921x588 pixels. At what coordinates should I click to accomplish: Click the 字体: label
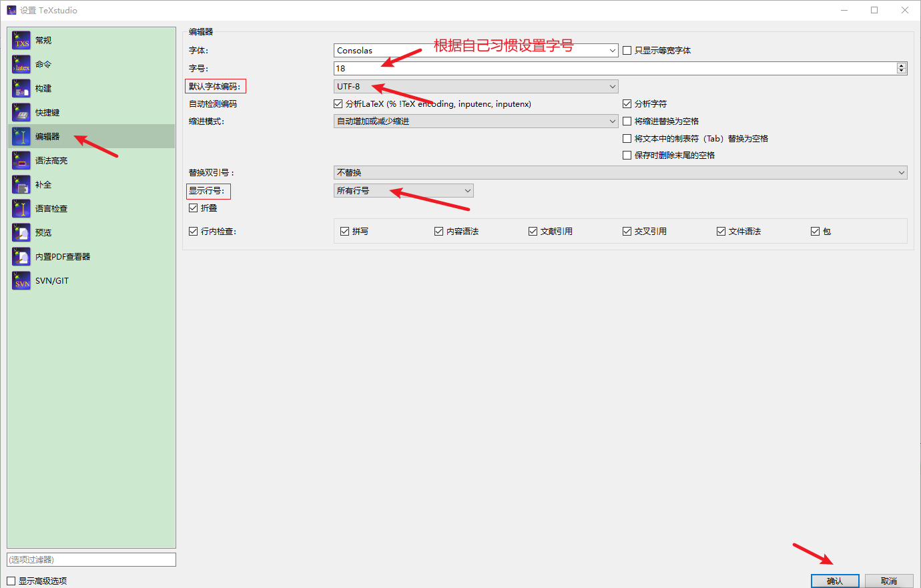(199, 50)
